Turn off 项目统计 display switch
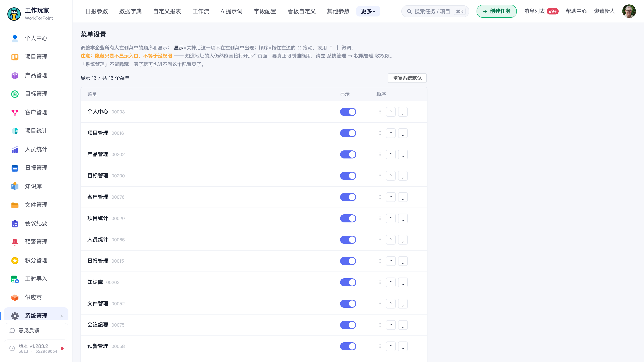The width and height of the screenshot is (644, 362). click(348, 218)
